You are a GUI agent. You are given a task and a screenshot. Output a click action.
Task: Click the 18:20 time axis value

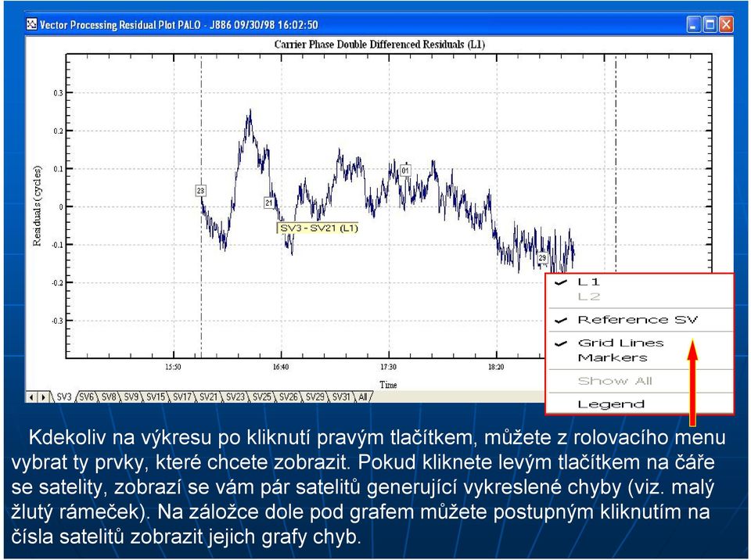pyautogui.click(x=496, y=367)
